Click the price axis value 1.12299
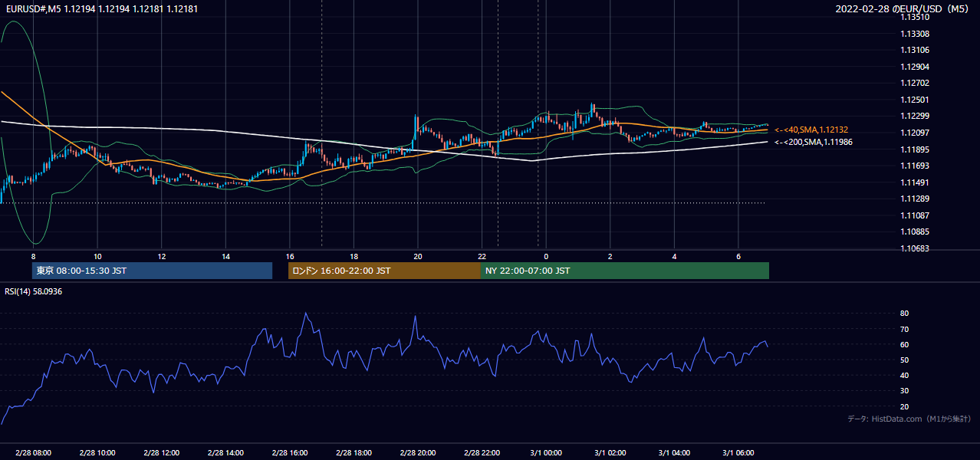 point(915,116)
